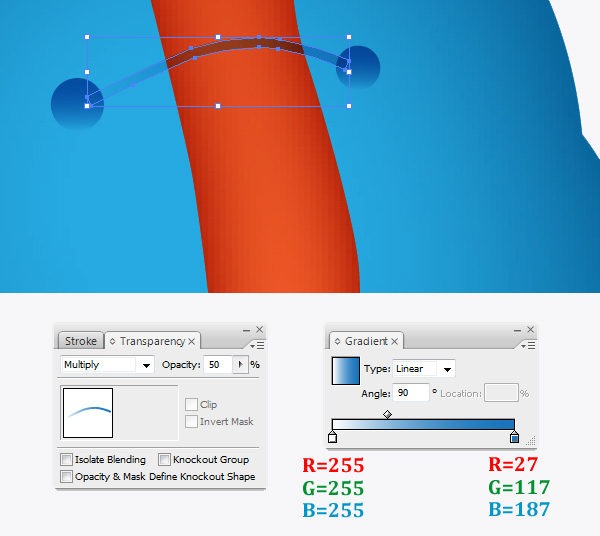The height and width of the screenshot is (536, 600).
Task: Open the gradient Type Linear dropdown
Action: (424, 369)
